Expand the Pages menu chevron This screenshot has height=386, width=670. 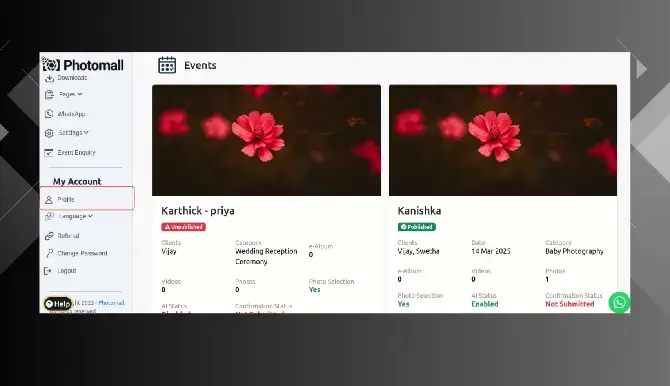(x=80, y=94)
